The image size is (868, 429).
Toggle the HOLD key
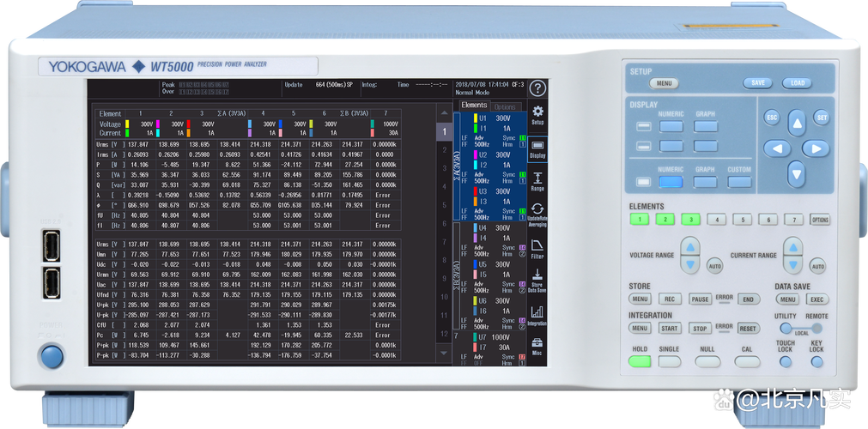point(640,361)
